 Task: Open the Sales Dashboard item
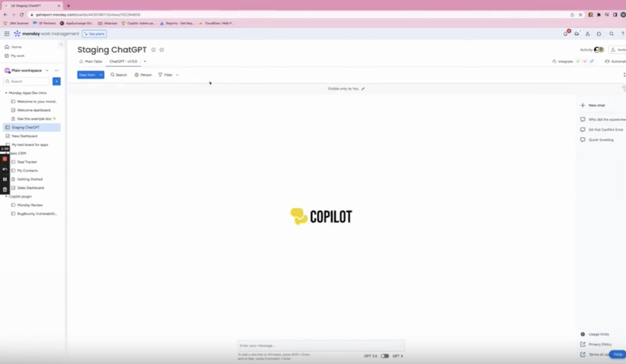(x=28, y=188)
